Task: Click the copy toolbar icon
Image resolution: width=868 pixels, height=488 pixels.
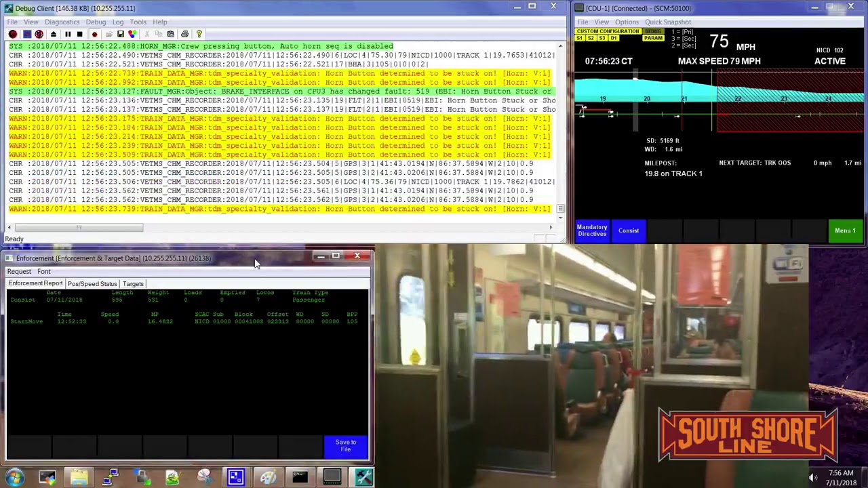Action: pos(159,34)
